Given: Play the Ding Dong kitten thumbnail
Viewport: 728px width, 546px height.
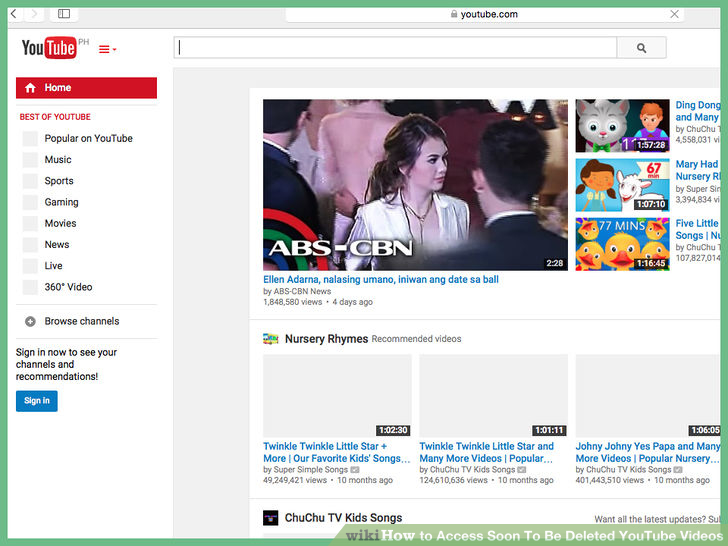Looking at the screenshot, I should [622, 125].
